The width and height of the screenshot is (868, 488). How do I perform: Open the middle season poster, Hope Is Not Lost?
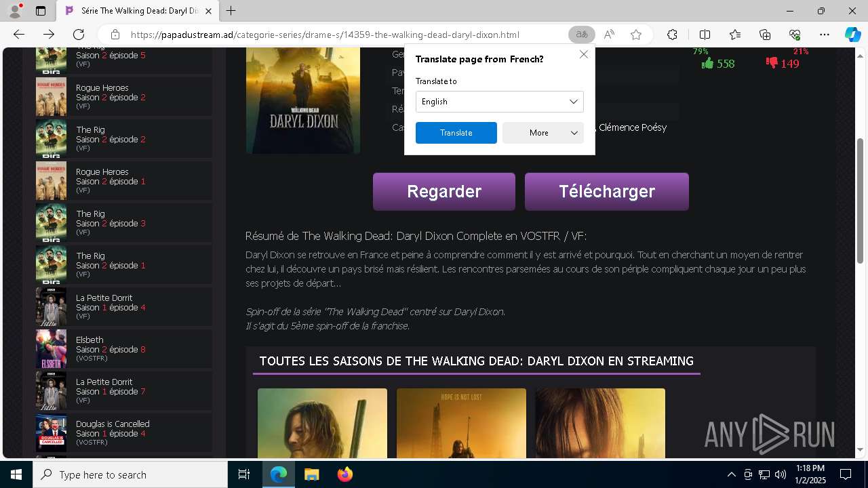point(461,423)
